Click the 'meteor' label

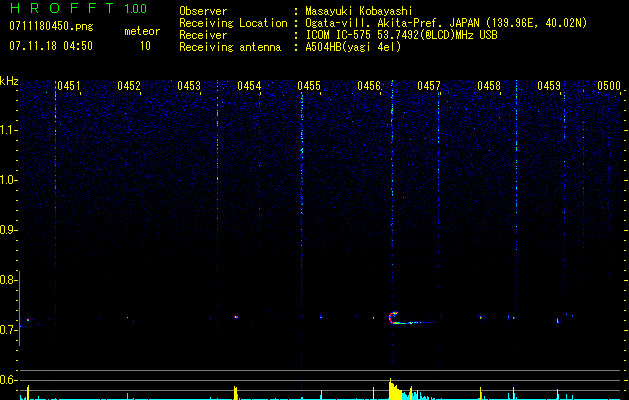[142, 31]
